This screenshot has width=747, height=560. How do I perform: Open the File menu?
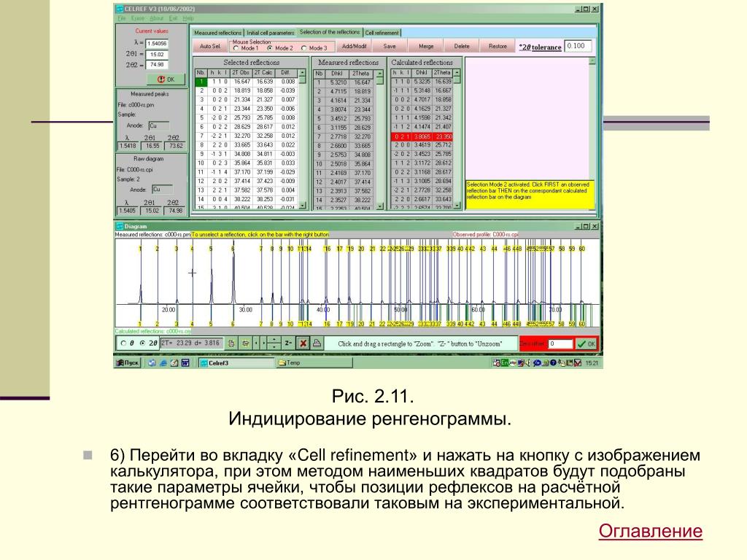pyautogui.click(x=122, y=18)
